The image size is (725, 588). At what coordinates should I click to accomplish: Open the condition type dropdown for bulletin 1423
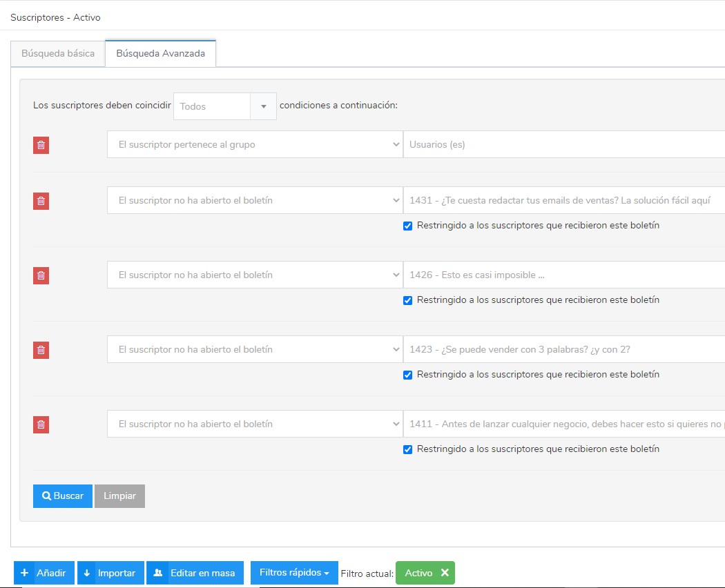pyautogui.click(x=255, y=349)
